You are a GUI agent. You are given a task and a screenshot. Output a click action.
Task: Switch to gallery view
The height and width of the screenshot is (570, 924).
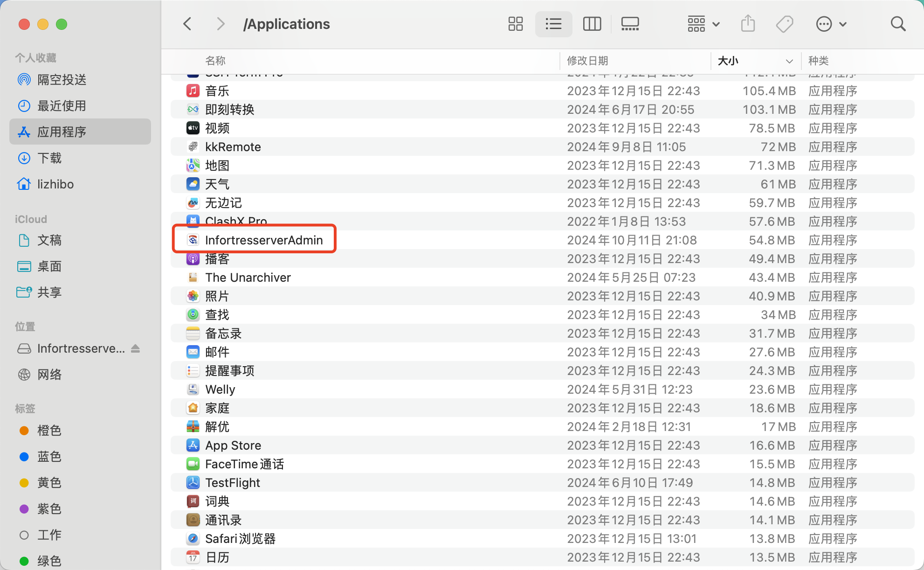630,24
